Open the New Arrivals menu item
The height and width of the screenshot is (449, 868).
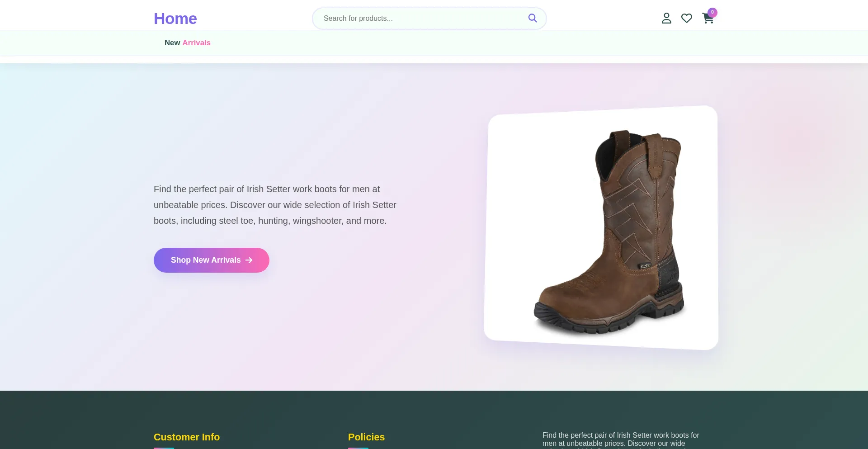click(x=188, y=43)
